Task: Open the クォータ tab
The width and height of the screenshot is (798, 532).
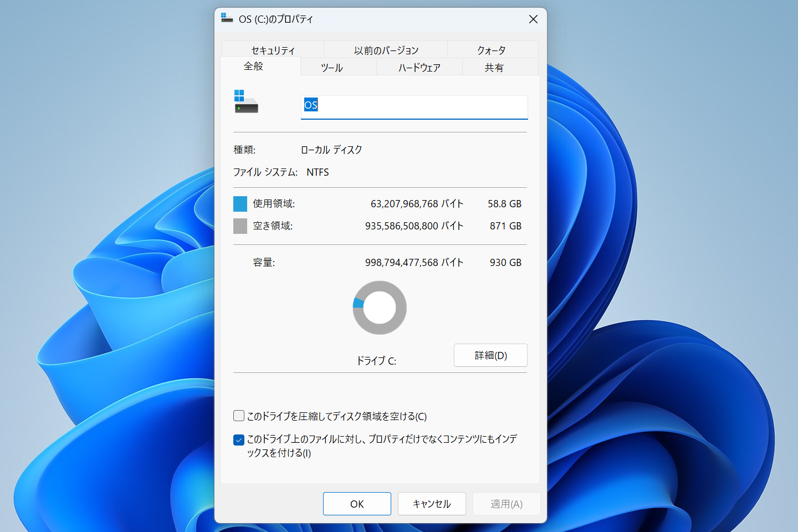Action: 492,49
